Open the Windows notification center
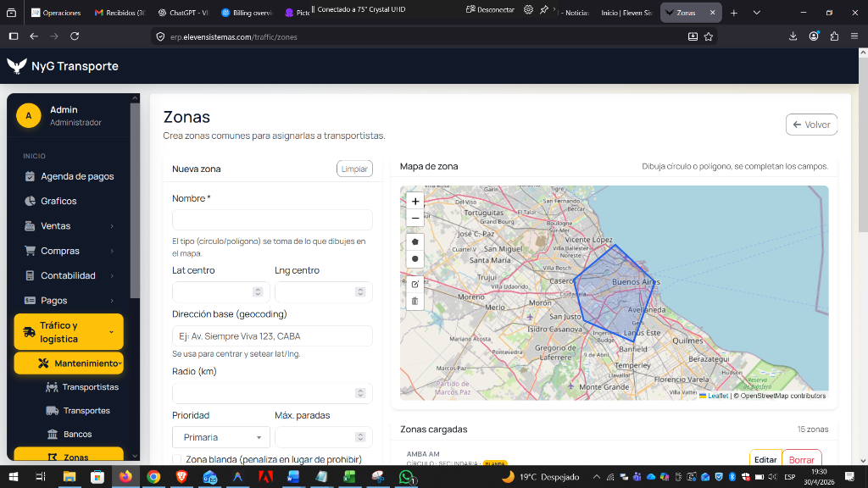 click(849, 477)
